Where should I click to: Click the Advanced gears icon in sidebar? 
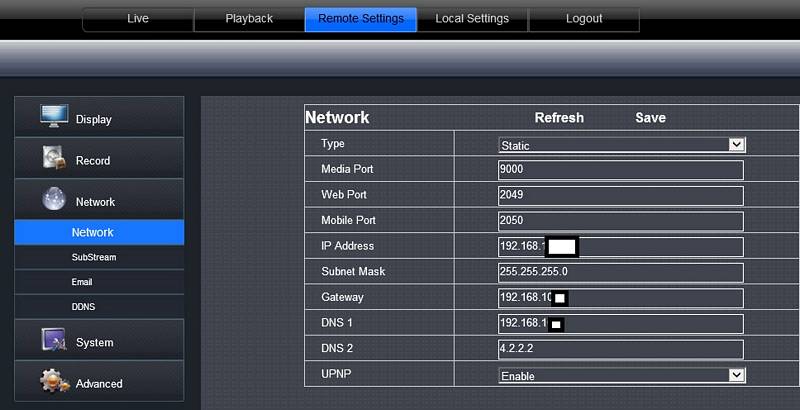pos(54,382)
